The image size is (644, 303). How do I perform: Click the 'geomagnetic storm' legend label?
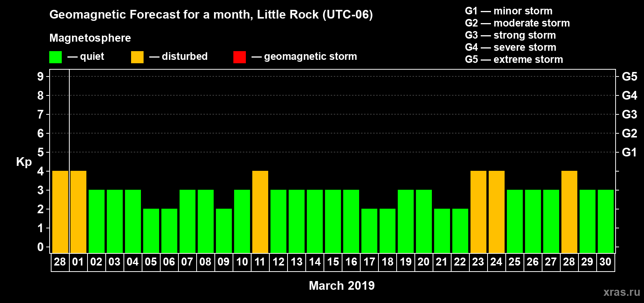[x=310, y=56]
